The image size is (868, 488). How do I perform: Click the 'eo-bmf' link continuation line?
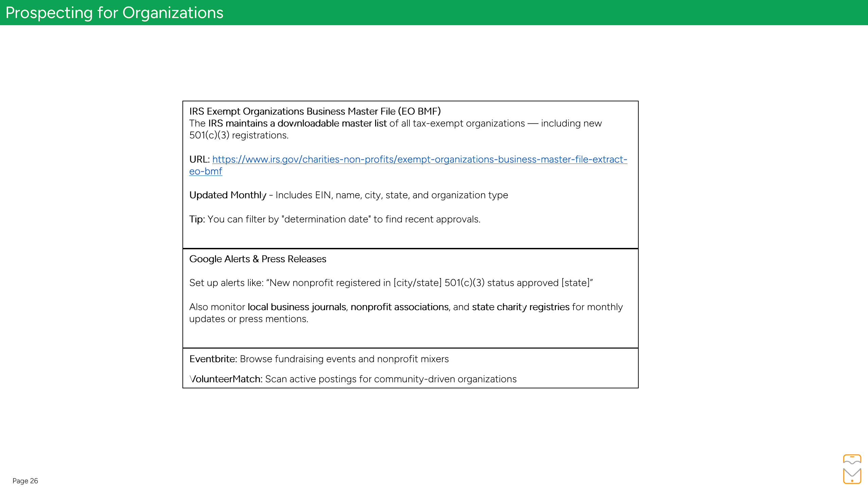206,171
